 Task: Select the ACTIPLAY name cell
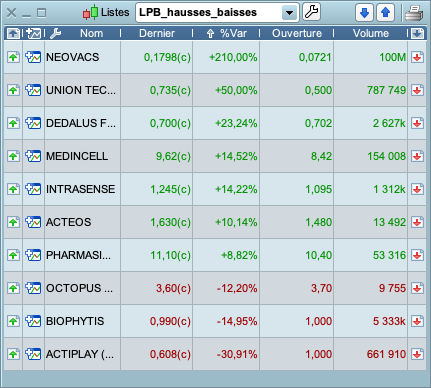(x=82, y=354)
